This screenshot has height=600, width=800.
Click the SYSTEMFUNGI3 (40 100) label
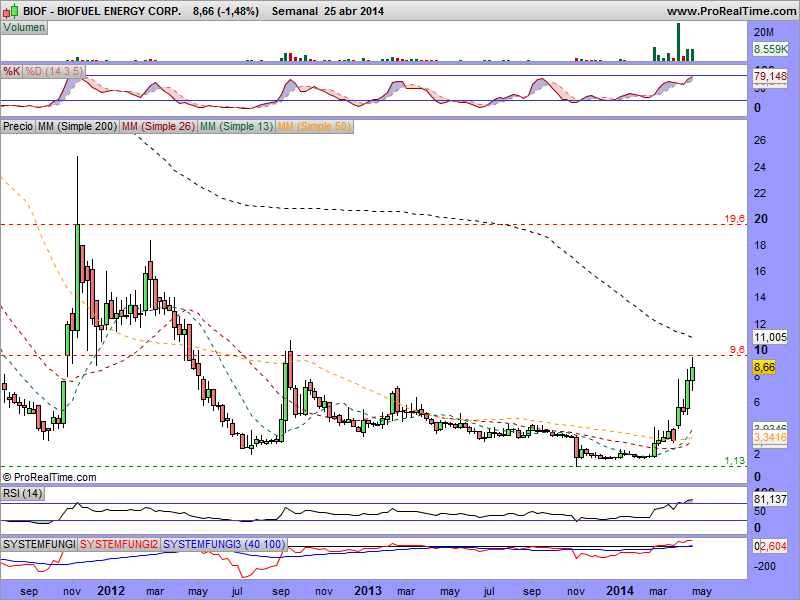point(224,544)
